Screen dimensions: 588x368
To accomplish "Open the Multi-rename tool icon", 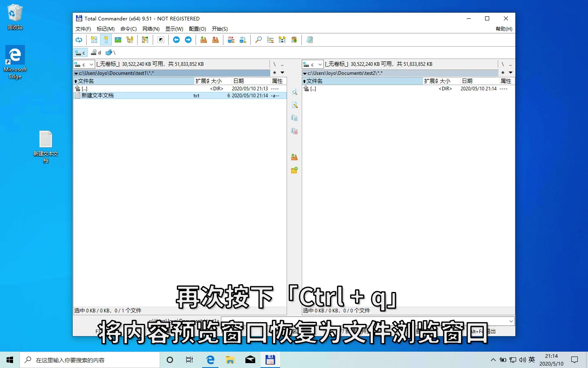I will [270, 40].
